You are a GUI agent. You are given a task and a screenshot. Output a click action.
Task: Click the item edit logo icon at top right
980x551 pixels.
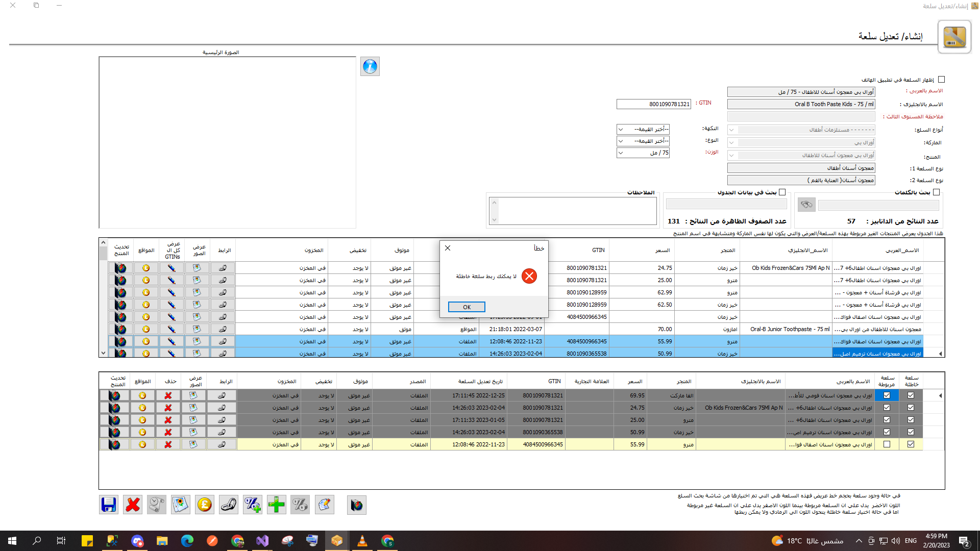point(954,37)
